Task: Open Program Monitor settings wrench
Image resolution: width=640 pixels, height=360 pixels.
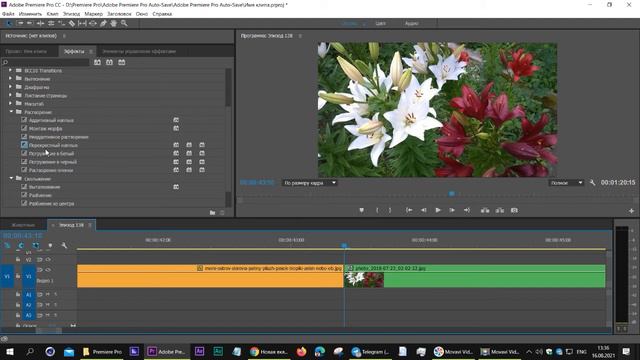Action: pos(592,183)
